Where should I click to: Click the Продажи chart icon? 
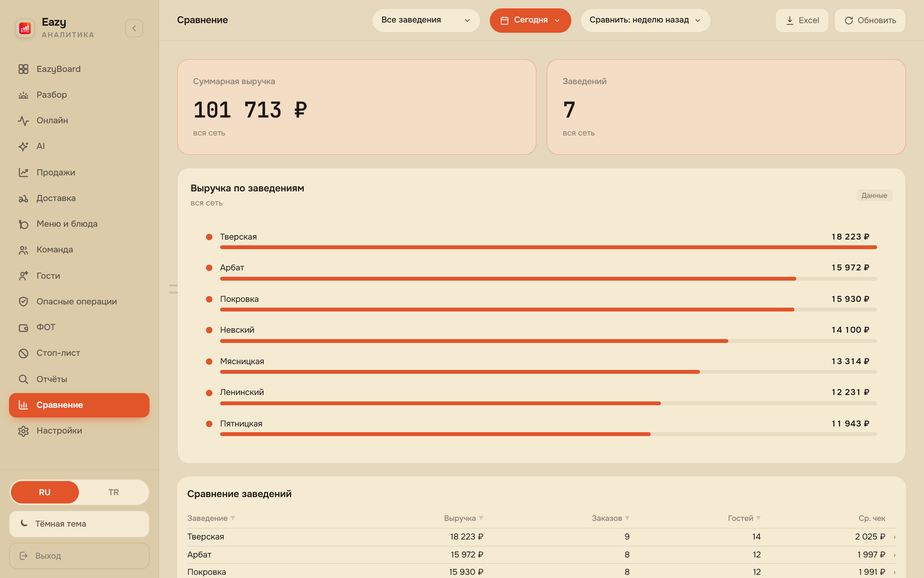(x=23, y=172)
